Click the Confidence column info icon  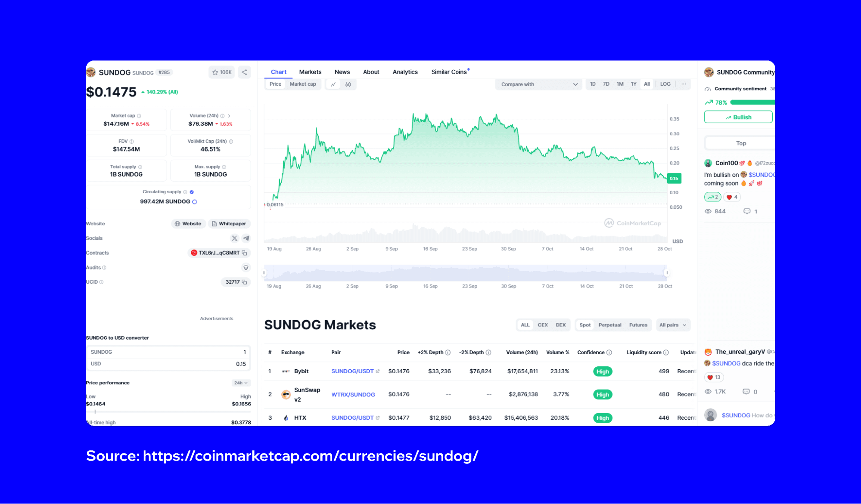pyautogui.click(x=609, y=352)
